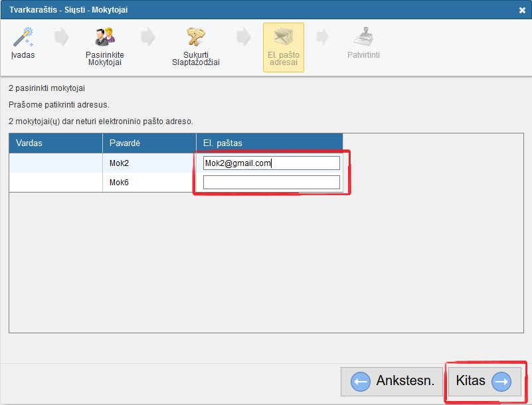Screen dimensions: 532x405
Task: Click the empty Vardas cell in Mok2 row
Action: (x=55, y=163)
